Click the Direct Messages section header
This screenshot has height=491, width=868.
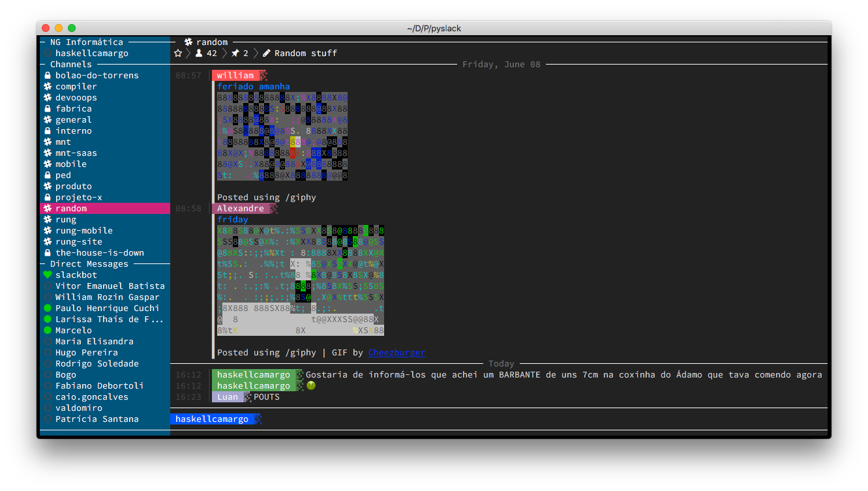[x=89, y=264]
